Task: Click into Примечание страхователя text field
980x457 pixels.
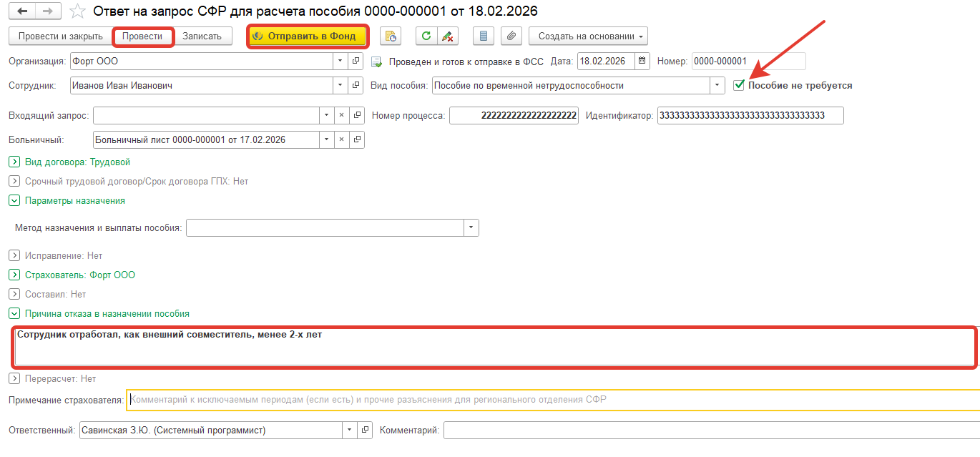Action: click(551, 400)
